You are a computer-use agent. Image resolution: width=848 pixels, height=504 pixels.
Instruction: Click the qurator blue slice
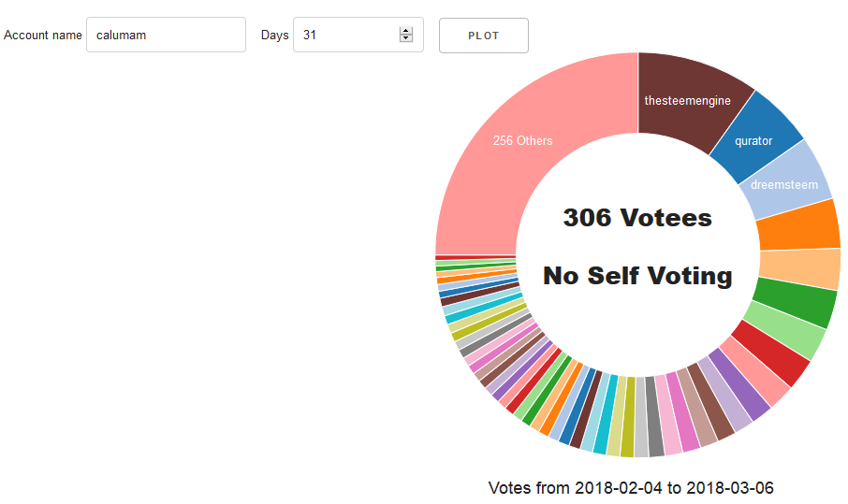click(753, 138)
